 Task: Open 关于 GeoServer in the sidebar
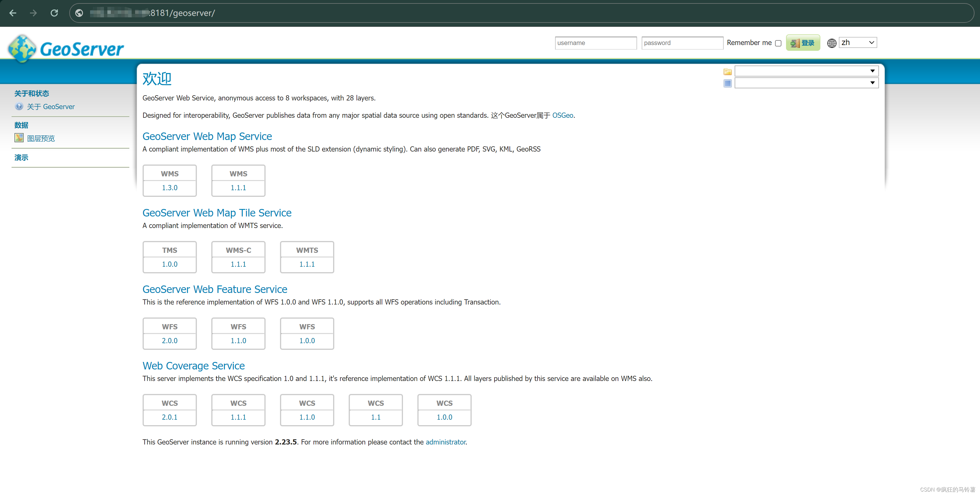51,107
